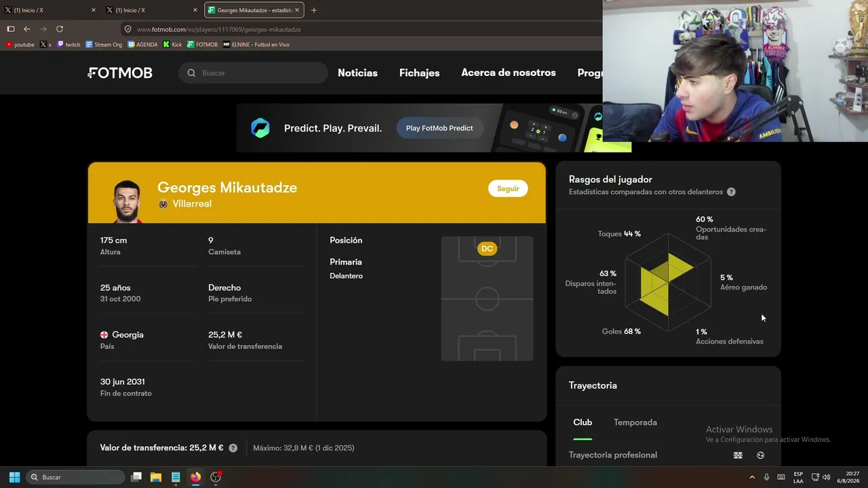Open the youtube bookmark
Image resolution: width=868 pixels, height=488 pixels.
click(20, 45)
